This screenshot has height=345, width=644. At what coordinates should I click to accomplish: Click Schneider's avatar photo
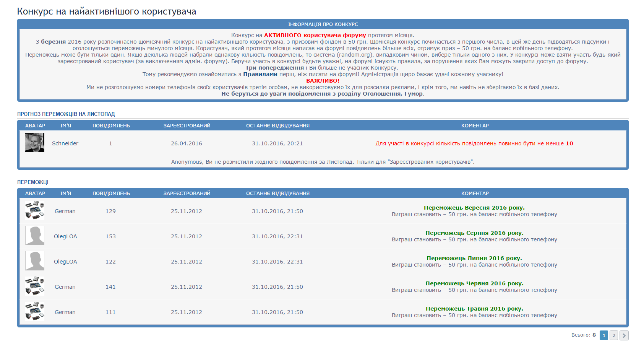pos(35,143)
